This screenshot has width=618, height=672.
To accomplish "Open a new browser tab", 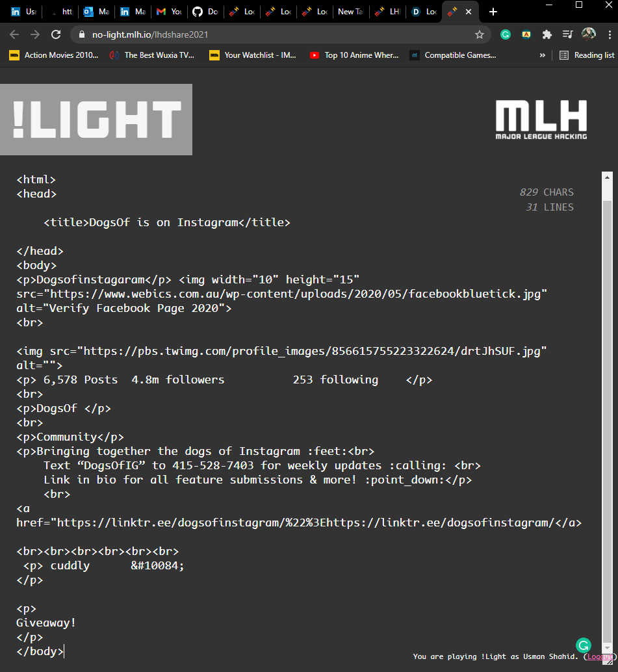I will [493, 12].
